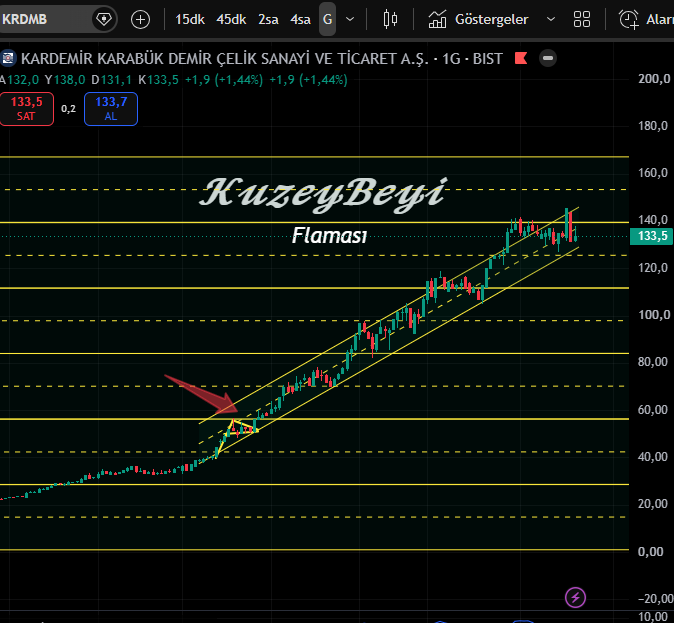Select the 4sa interval

pyautogui.click(x=300, y=19)
